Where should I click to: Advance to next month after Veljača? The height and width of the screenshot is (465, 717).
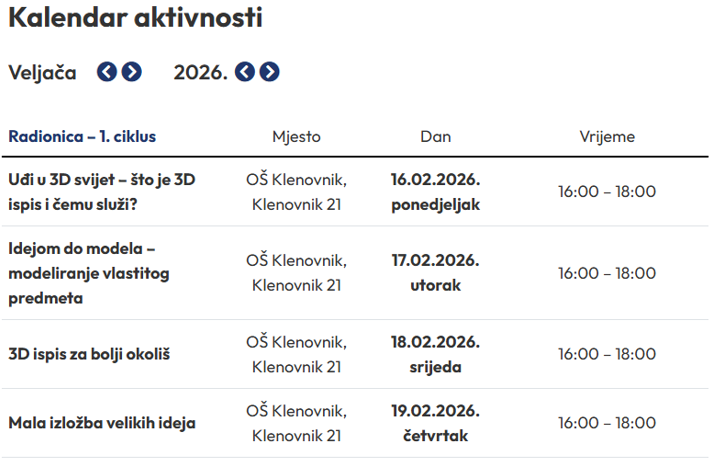[x=131, y=72]
